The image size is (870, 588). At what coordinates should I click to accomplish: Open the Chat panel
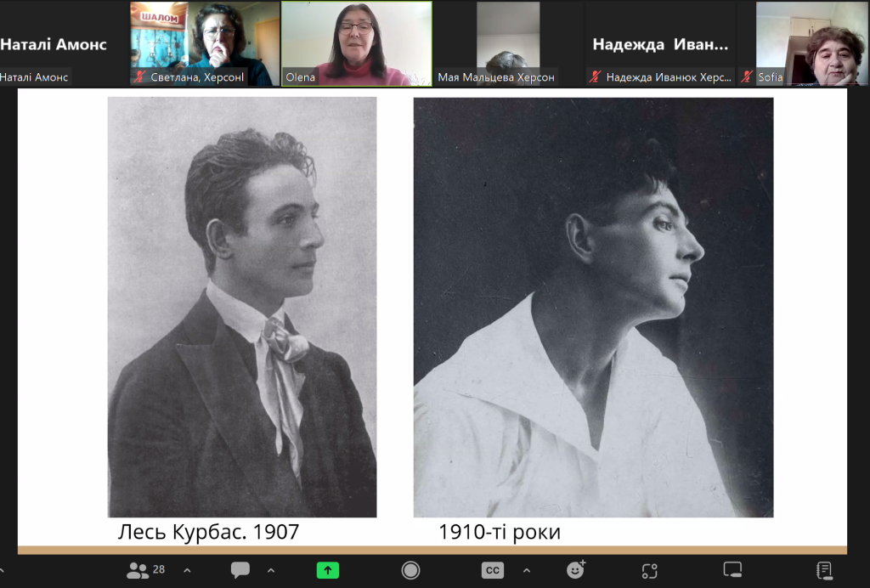click(x=240, y=570)
